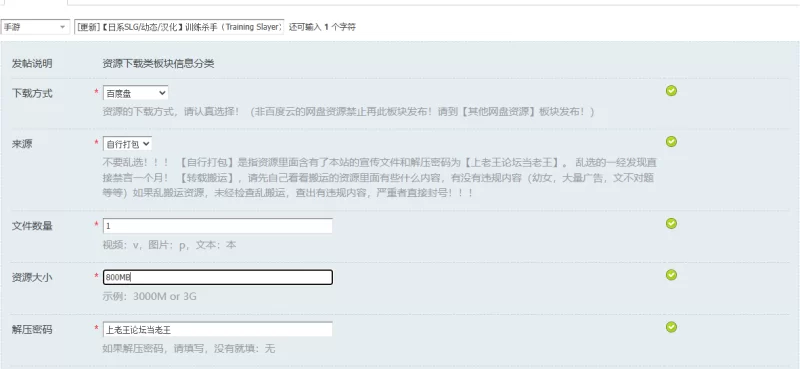Click the green checkmark beside 资源大小
The image size is (800, 369).
coord(671,275)
